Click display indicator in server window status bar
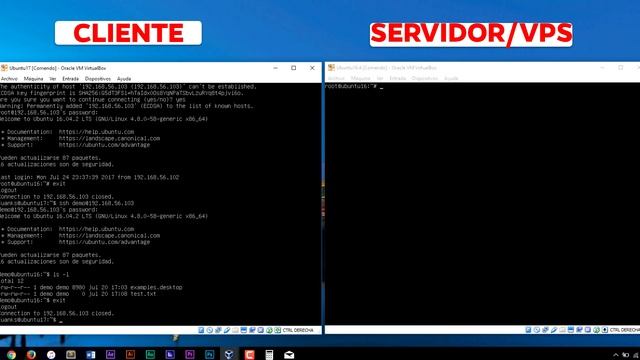This screenshot has height=360, width=640. click(571, 330)
